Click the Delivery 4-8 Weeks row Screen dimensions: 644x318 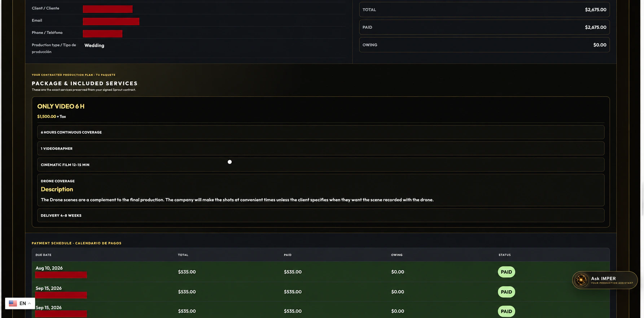(321, 215)
